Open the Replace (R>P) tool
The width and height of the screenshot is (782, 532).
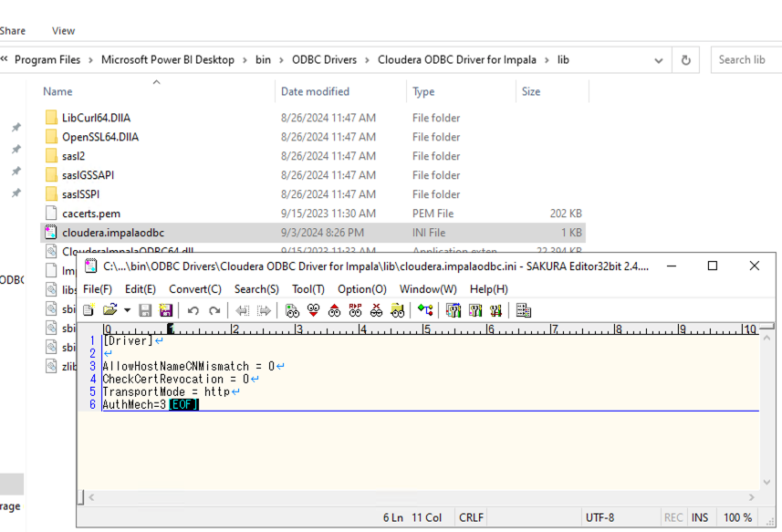click(x=355, y=310)
